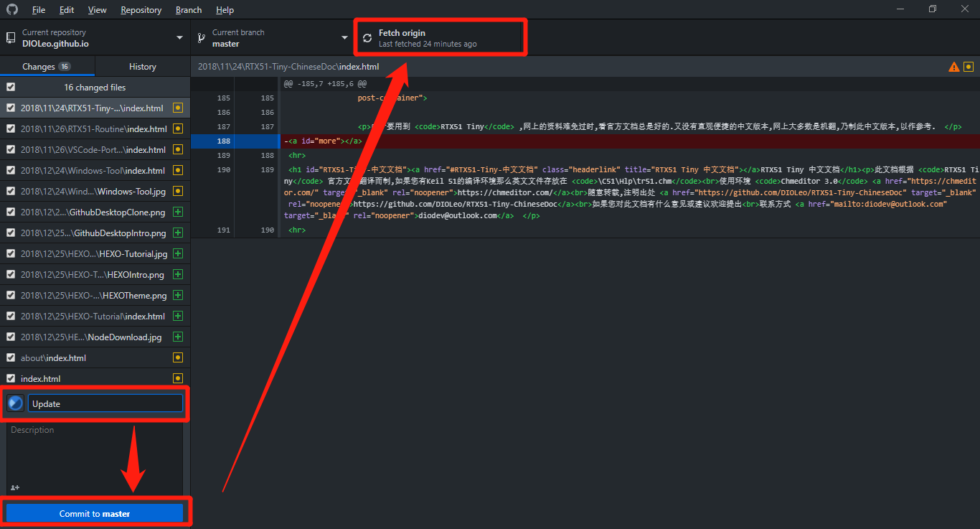
Task: Switch to the History tab
Action: [142, 67]
